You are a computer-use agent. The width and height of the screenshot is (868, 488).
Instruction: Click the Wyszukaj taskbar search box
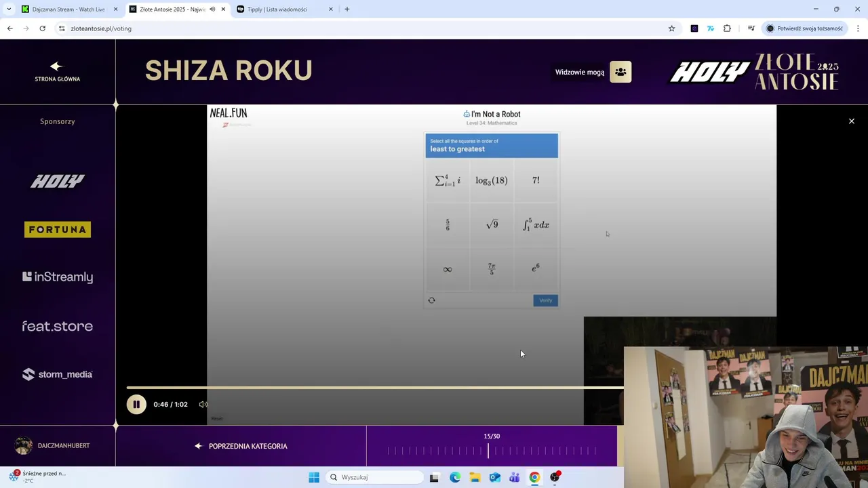point(374,477)
